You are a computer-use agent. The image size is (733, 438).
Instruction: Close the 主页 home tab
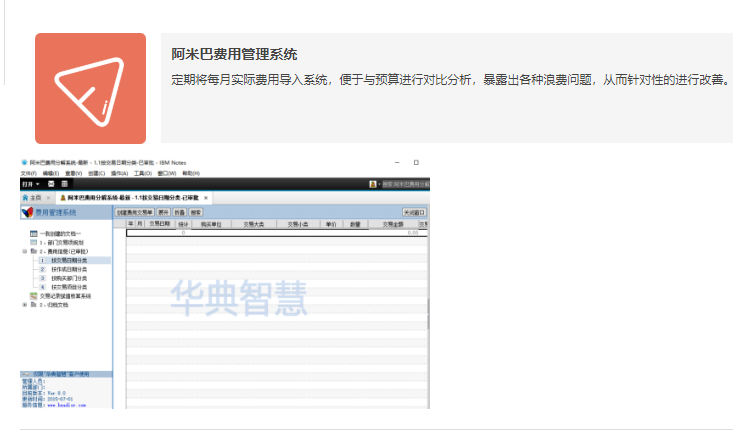[x=48, y=198]
